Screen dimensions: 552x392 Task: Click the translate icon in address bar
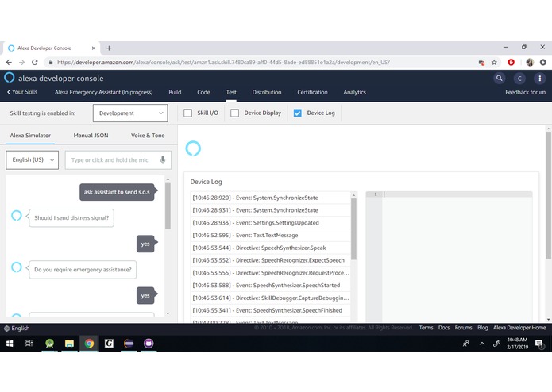[x=481, y=62]
